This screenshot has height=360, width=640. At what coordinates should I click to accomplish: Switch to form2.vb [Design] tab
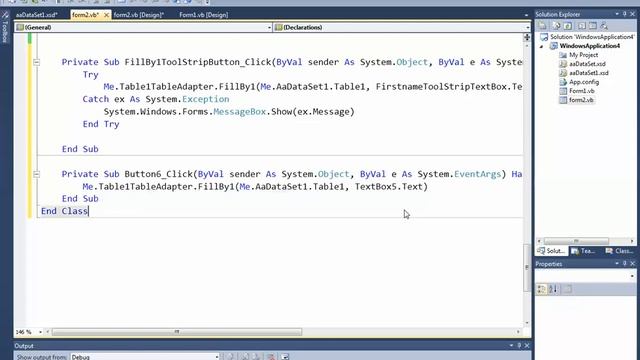point(139,15)
